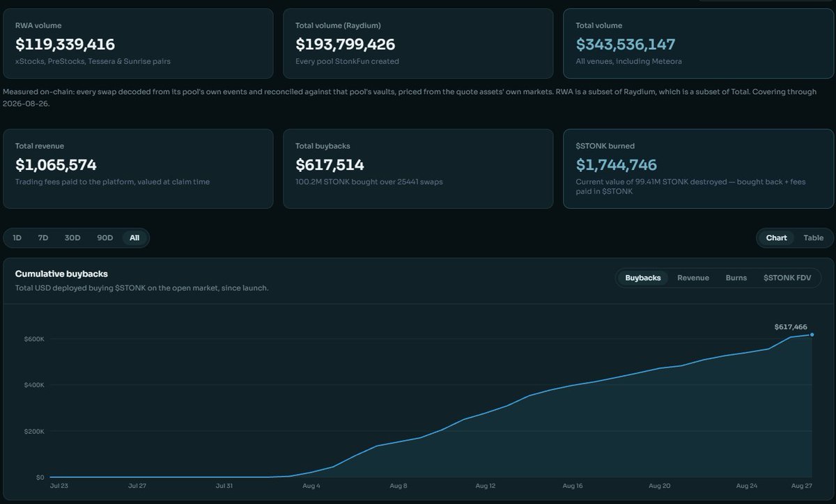
Task: Click the Aug 24 x-axis label
Action: 745,486
